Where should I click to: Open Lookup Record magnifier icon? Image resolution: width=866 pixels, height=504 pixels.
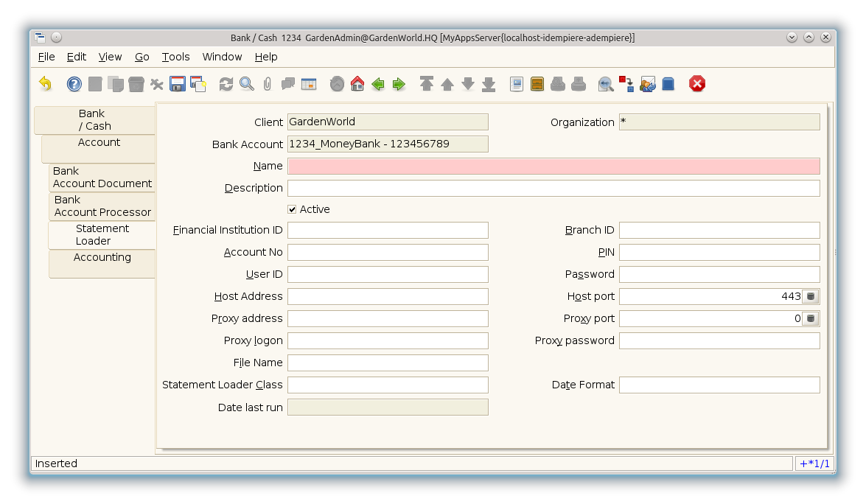[x=247, y=84]
